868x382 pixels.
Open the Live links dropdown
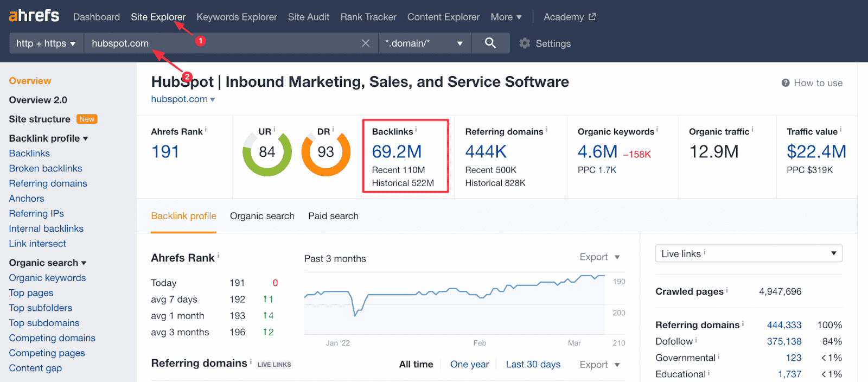[749, 253]
